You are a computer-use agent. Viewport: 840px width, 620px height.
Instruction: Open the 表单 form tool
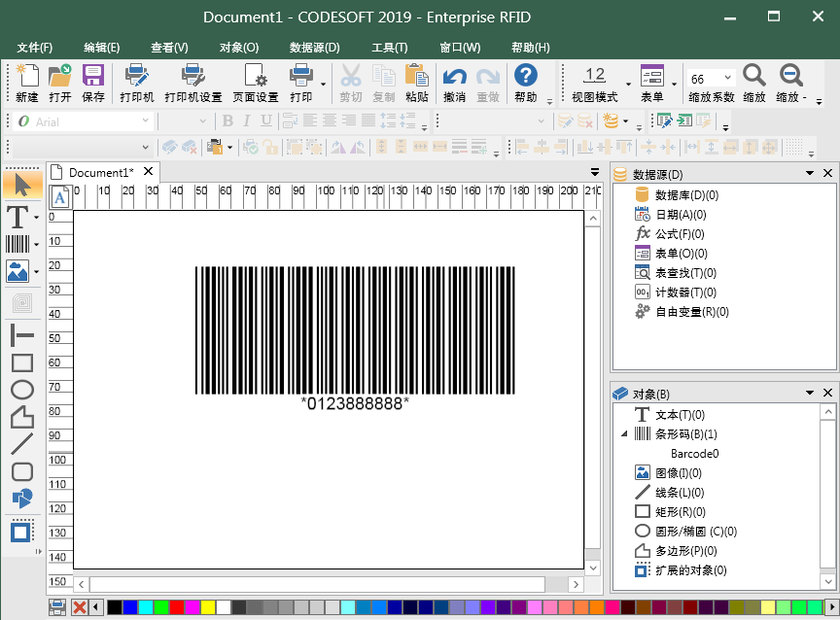652,83
